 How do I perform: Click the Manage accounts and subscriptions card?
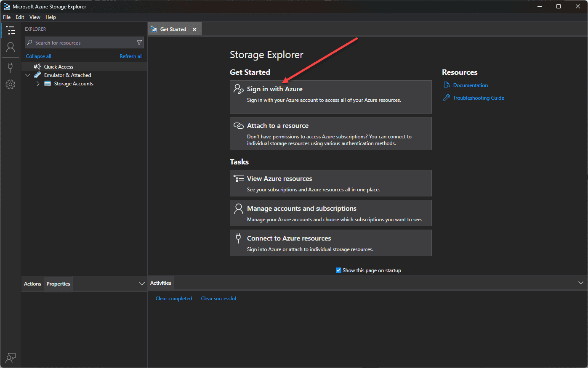331,213
